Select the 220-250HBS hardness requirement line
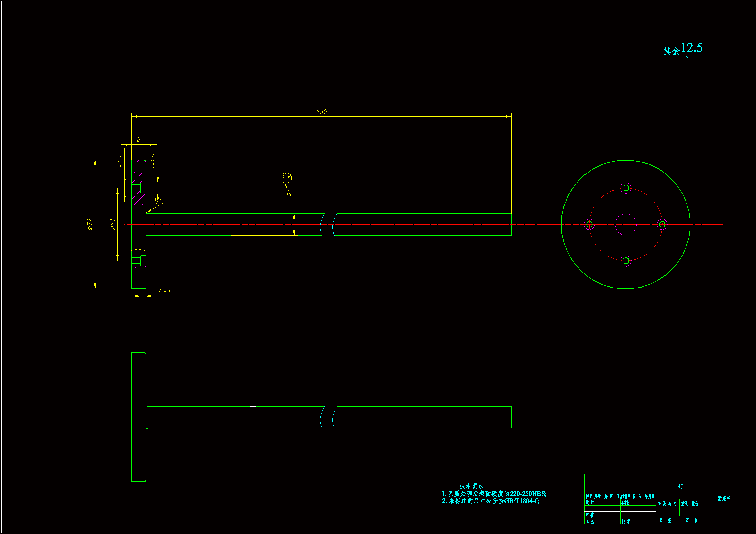756x534 pixels. click(494, 494)
